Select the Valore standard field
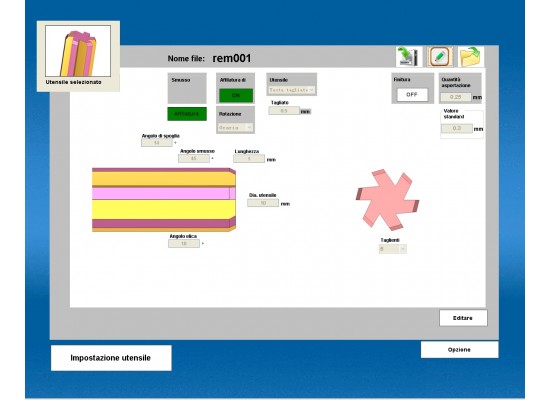The height and width of the screenshot is (400, 550). click(457, 128)
